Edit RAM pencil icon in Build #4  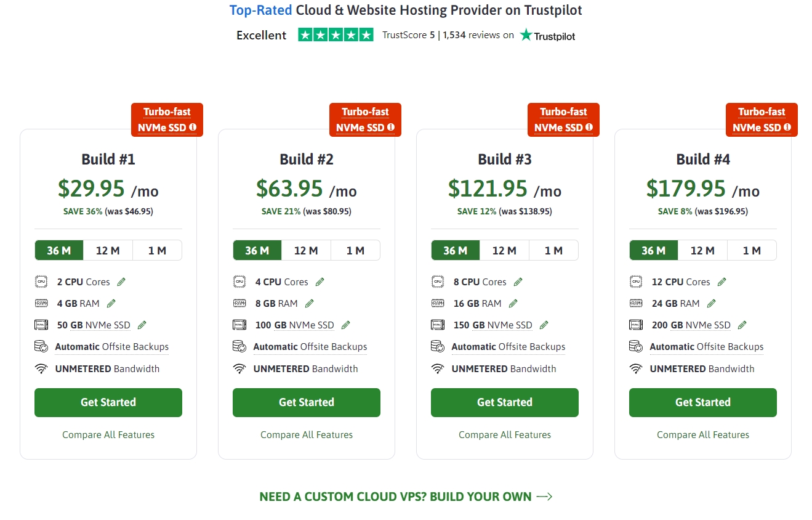click(712, 304)
